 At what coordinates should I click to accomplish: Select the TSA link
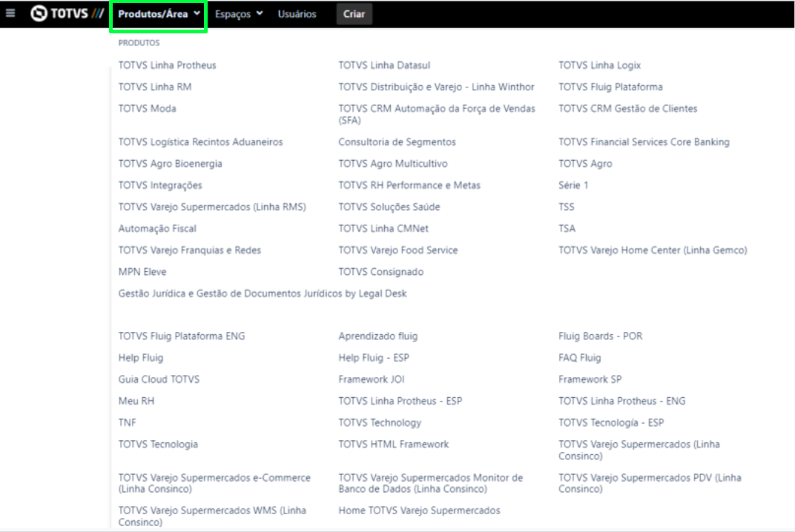pyautogui.click(x=567, y=229)
